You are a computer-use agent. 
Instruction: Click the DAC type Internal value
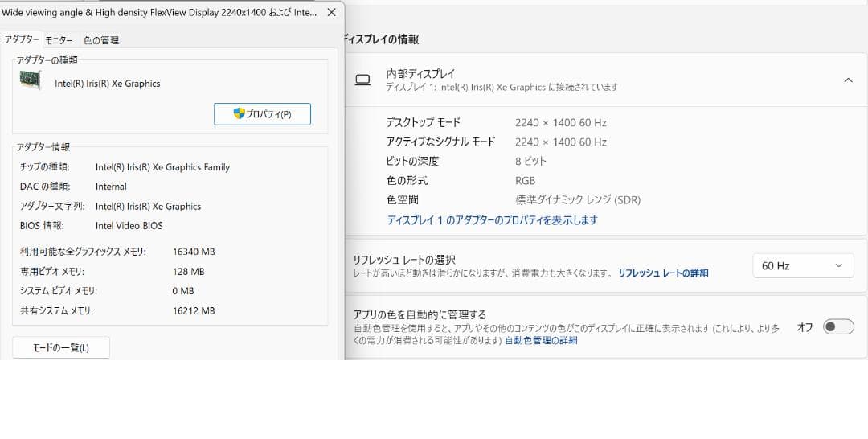pos(111,187)
